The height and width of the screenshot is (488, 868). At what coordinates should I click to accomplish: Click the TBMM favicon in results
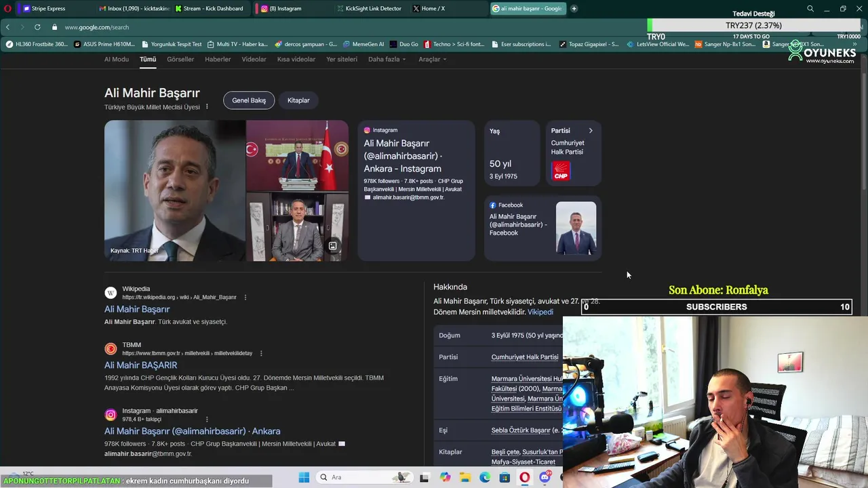[x=111, y=349]
